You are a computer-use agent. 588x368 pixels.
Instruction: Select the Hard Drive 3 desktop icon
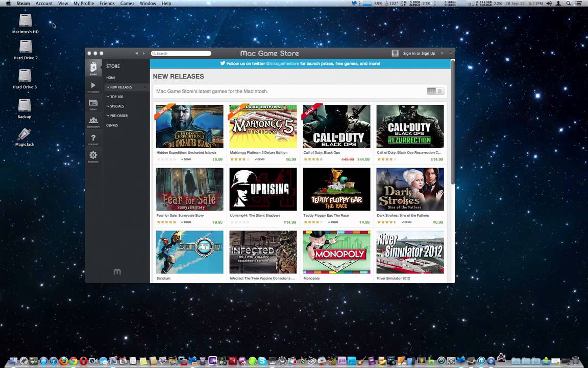tap(24, 79)
